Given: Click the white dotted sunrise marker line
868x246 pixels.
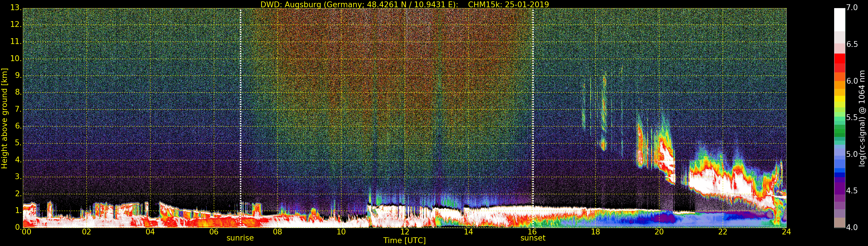Looking at the screenshot, I should coord(240,118).
